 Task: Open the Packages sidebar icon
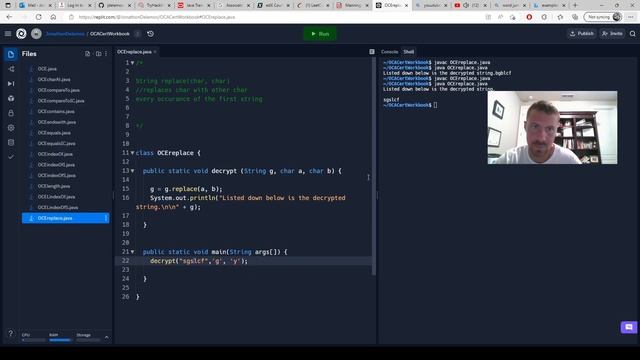(11, 98)
